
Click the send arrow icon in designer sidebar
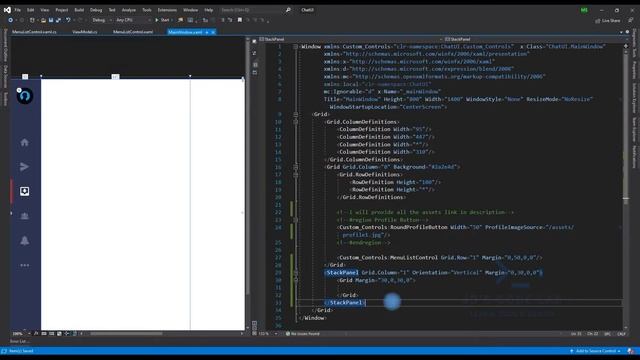24,167
